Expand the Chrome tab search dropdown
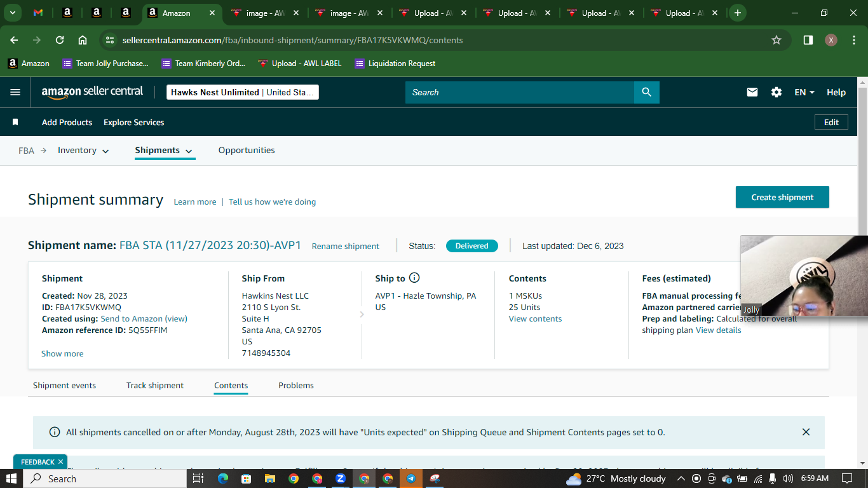The height and width of the screenshot is (488, 868). (x=12, y=13)
